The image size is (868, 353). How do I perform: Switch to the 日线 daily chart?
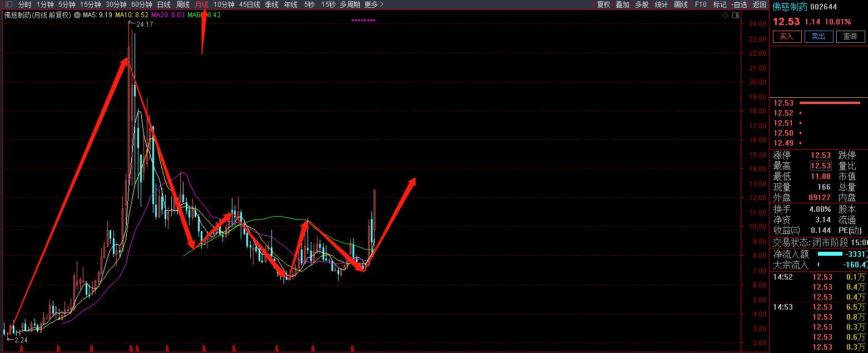tap(163, 4)
